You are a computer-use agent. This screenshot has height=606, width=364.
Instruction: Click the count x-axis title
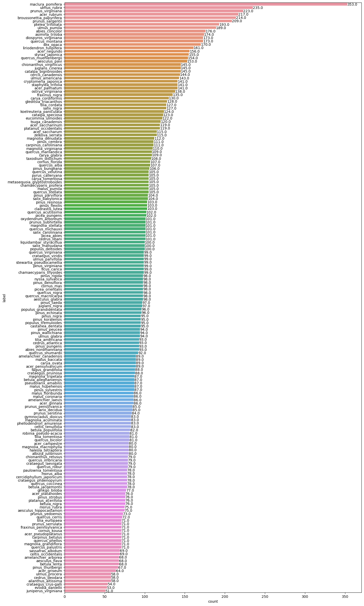[x=213, y=601]
